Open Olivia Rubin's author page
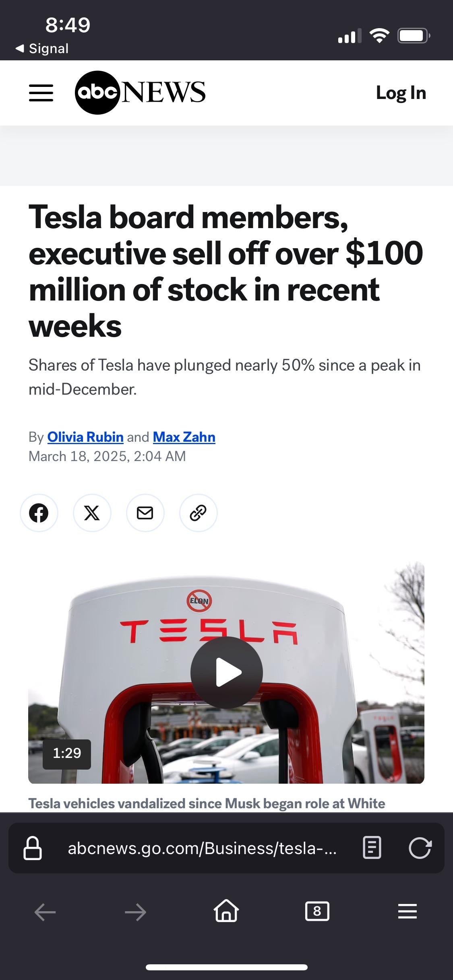Image resolution: width=453 pixels, height=980 pixels. pyautogui.click(x=85, y=437)
